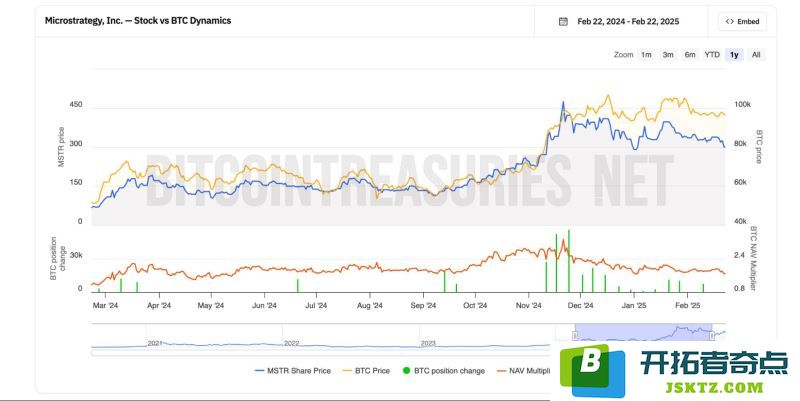
Task: Toggle BTC Price legend series
Action: click(366, 371)
